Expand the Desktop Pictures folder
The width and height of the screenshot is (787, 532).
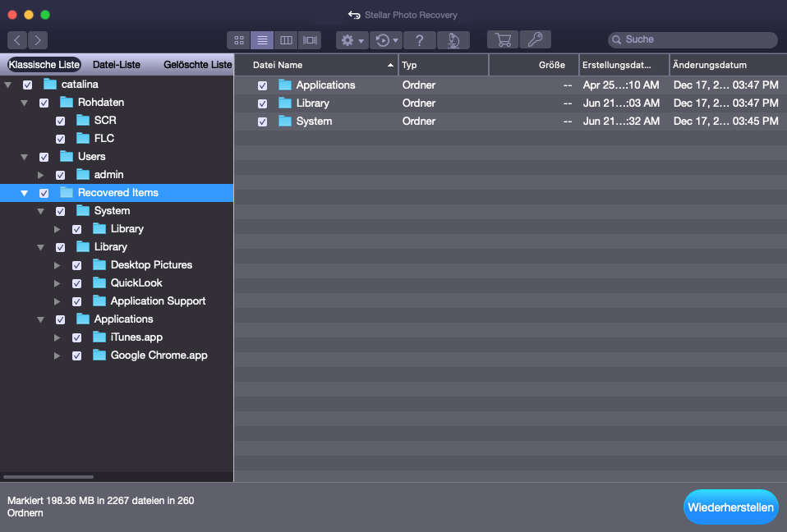58,265
